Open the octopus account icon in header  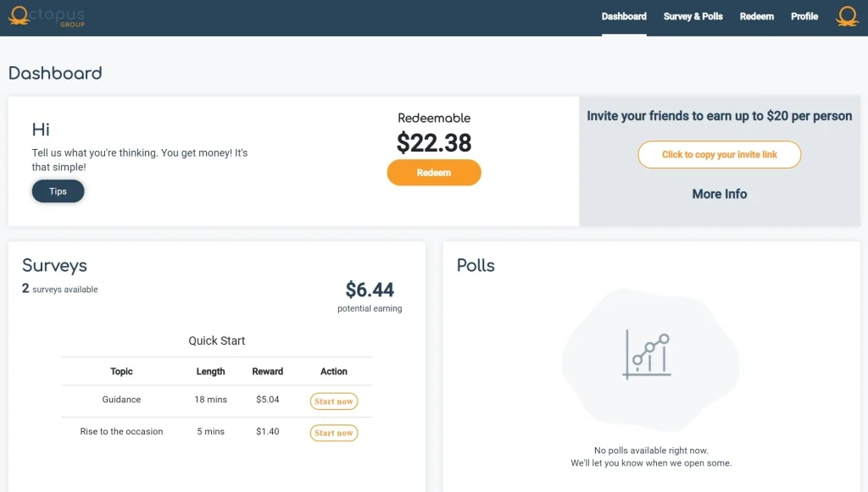coord(847,17)
